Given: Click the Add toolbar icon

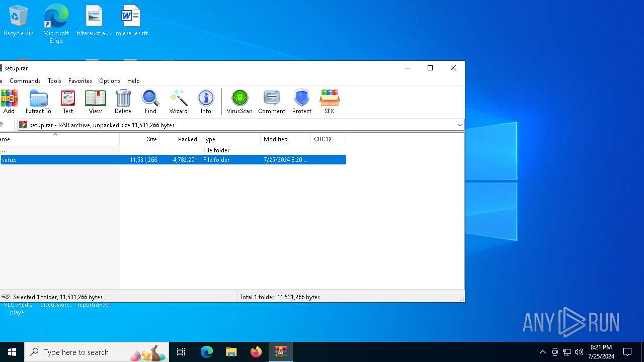Looking at the screenshot, I should tap(9, 102).
